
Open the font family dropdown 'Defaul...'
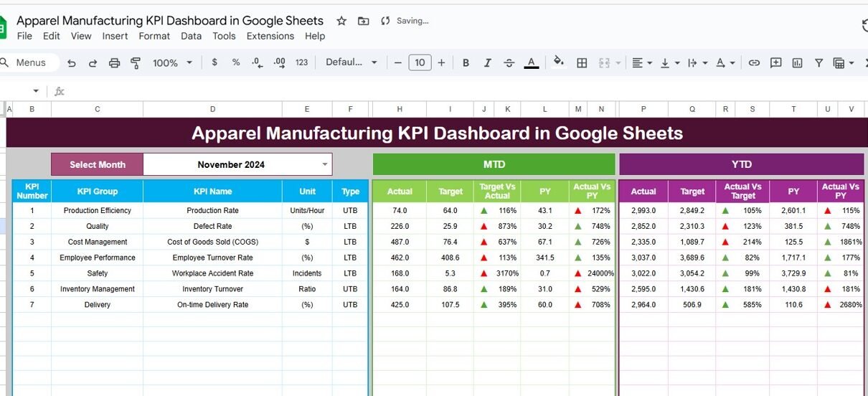point(352,62)
